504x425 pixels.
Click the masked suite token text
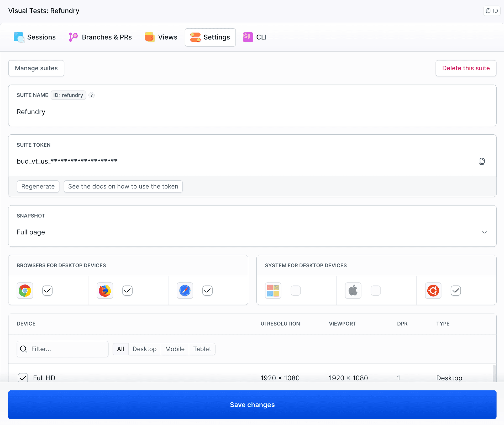click(67, 161)
